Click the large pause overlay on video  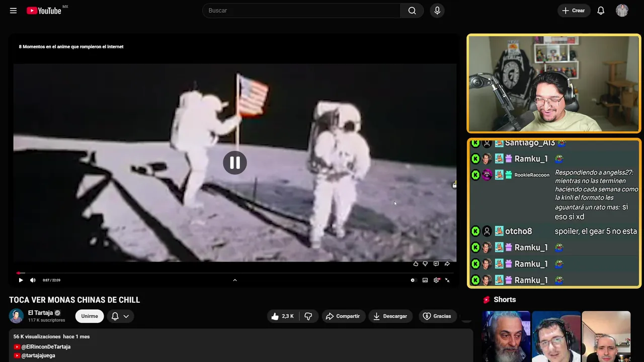(x=235, y=163)
